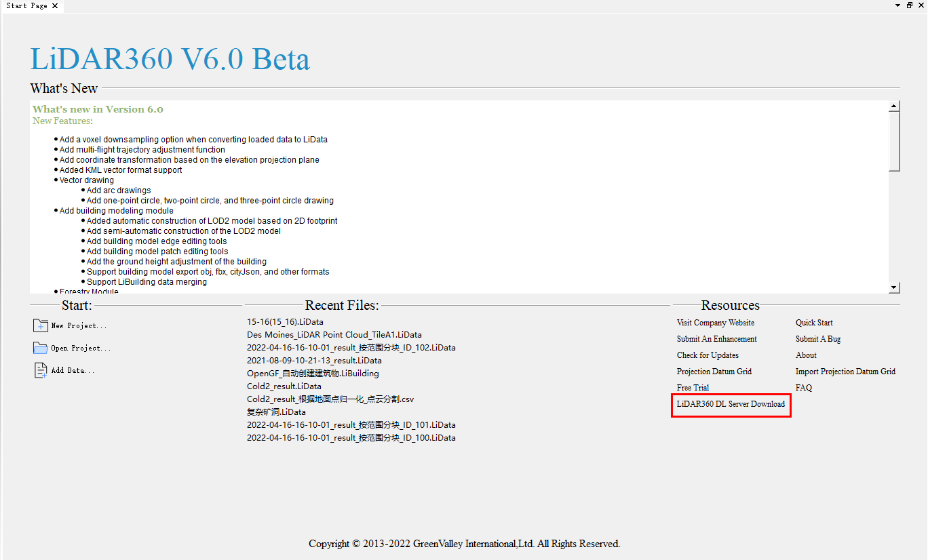The height and width of the screenshot is (560, 928).
Task: Click Submit A Bug link
Action: [817, 339]
